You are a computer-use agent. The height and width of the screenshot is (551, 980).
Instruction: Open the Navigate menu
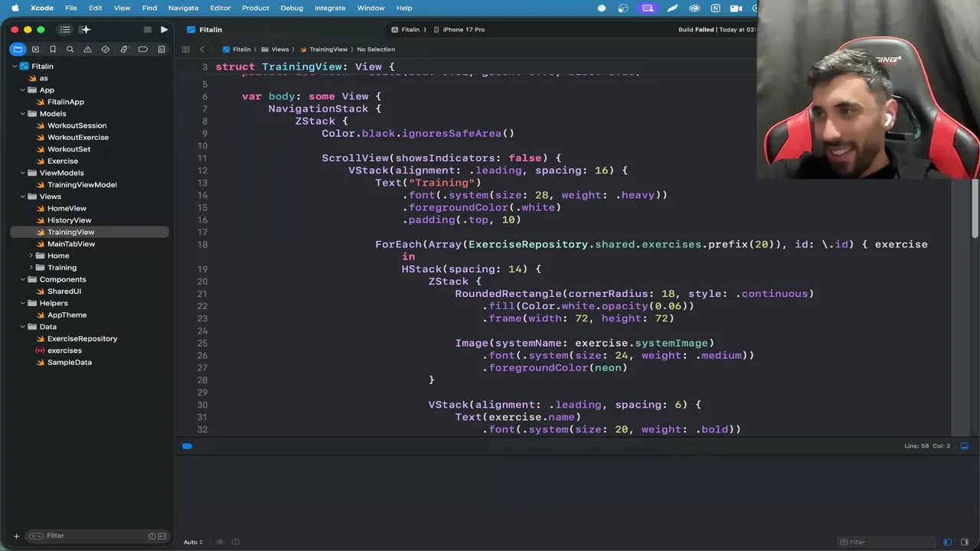coord(183,8)
